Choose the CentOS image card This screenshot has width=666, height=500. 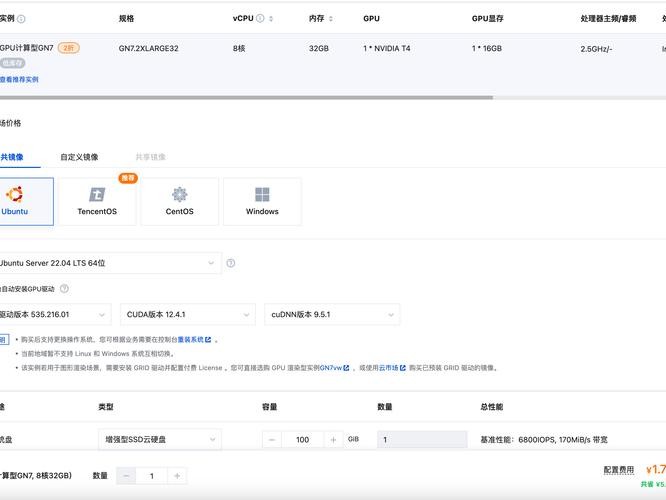(x=180, y=201)
